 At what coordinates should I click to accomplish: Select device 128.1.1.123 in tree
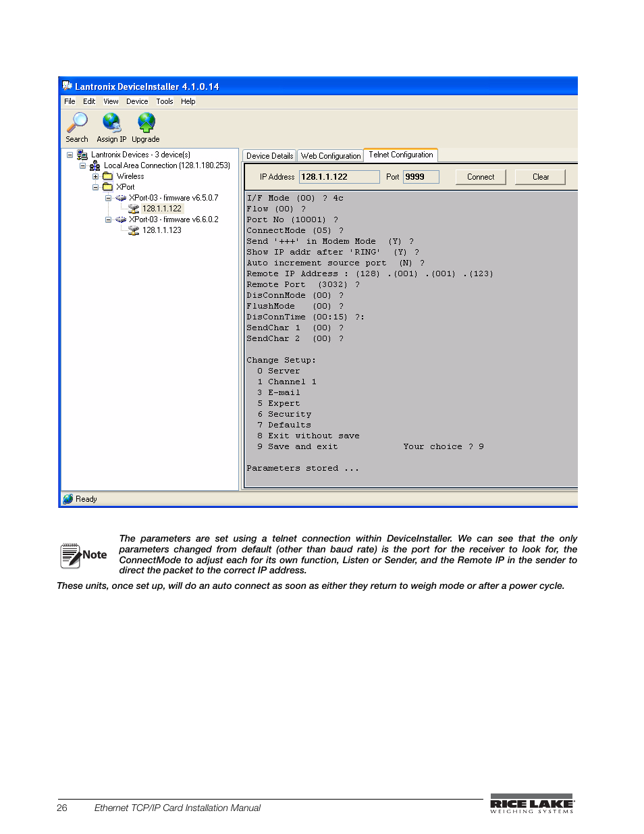162,230
